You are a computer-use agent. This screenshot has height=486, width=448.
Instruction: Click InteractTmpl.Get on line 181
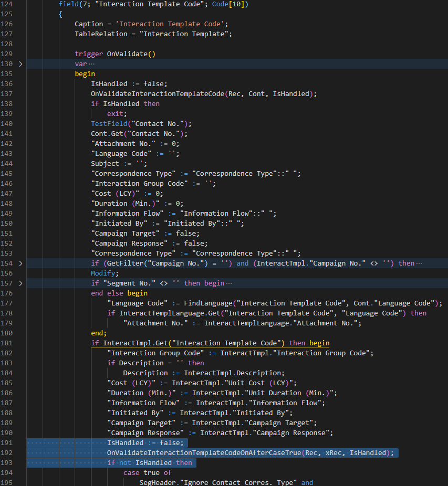click(x=136, y=343)
